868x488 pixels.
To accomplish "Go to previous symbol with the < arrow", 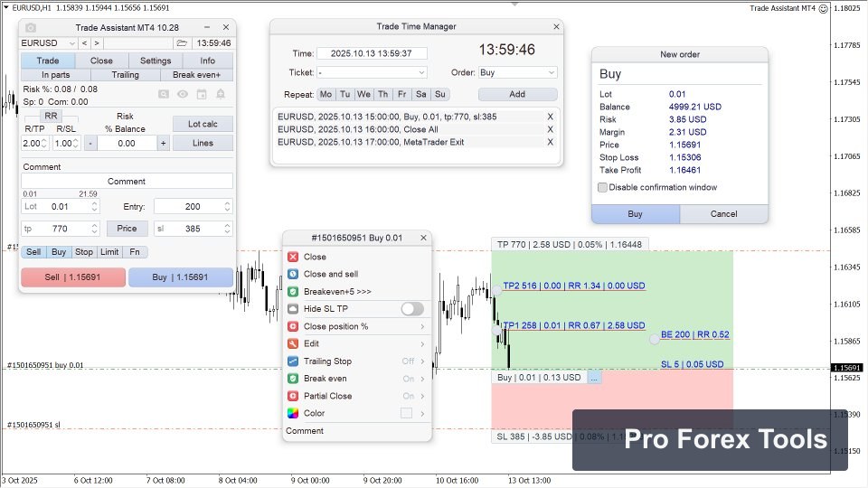I will [84, 43].
